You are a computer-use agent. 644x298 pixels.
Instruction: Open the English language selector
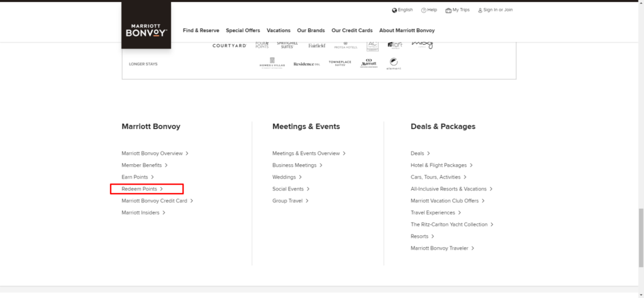tap(402, 10)
